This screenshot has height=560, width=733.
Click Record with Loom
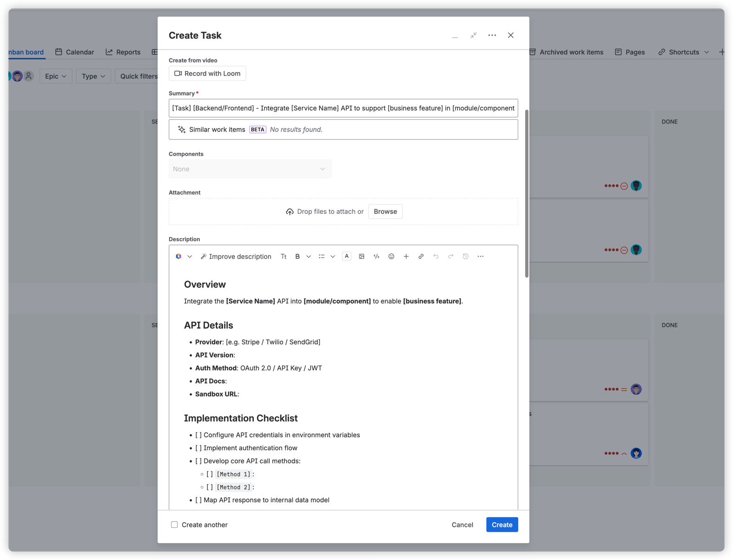pos(207,73)
